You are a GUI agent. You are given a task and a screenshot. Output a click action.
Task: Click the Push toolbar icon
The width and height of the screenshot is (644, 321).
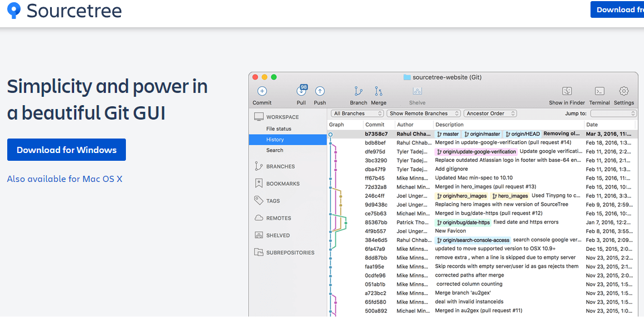(x=320, y=91)
